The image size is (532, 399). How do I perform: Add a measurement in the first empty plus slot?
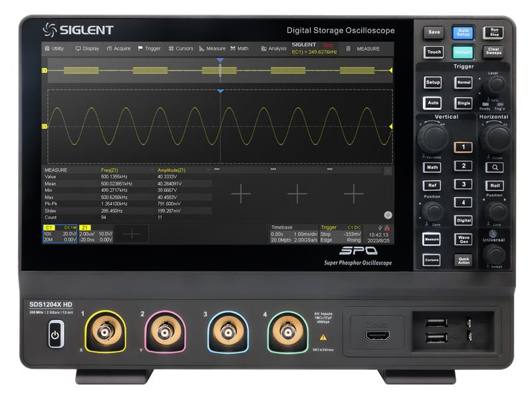pos(241,194)
